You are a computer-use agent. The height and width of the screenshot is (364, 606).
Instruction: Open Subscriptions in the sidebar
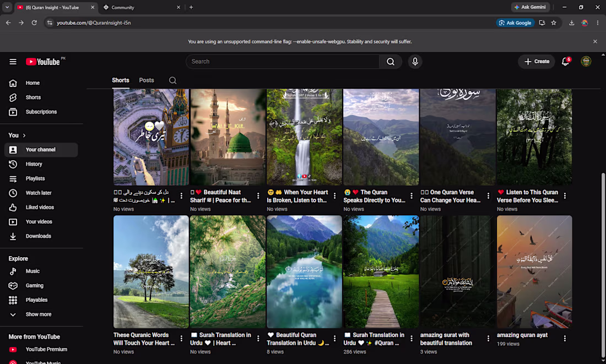(x=41, y=112)
